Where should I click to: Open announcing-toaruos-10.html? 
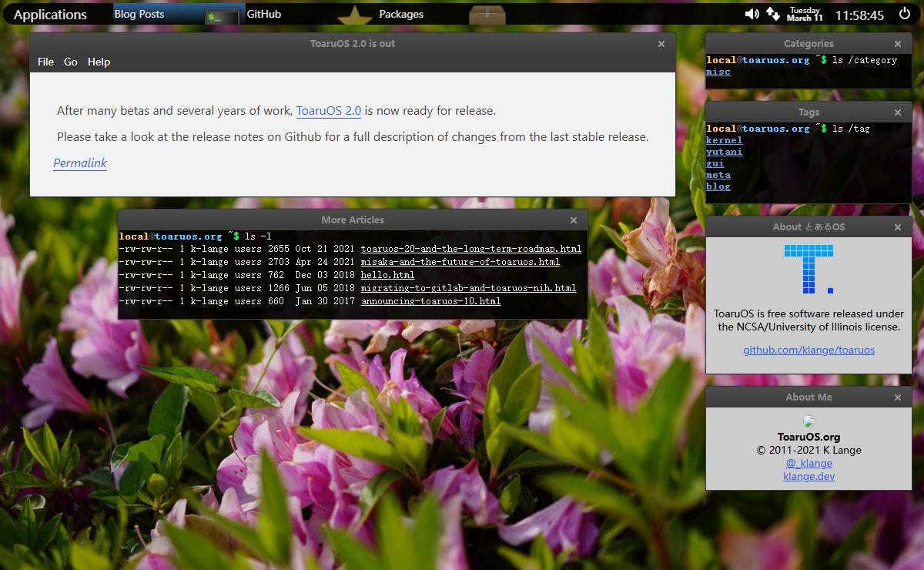point(430,301)
